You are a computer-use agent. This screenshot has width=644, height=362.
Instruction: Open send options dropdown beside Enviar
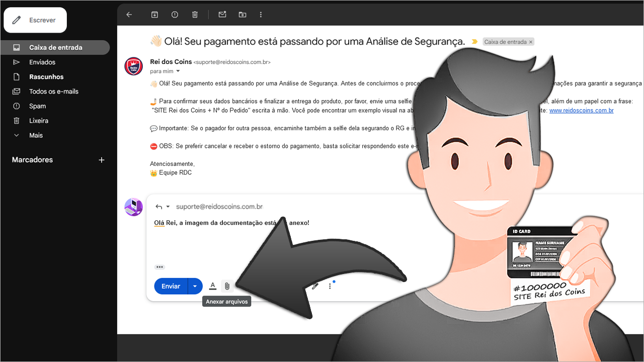pyautogui.click(x=195, y=286)
